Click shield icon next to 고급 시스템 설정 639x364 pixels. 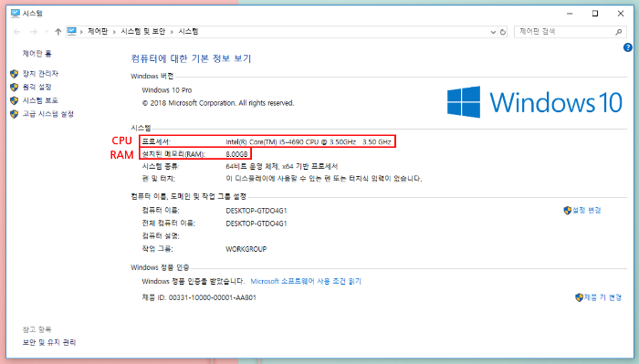[15, 114]
